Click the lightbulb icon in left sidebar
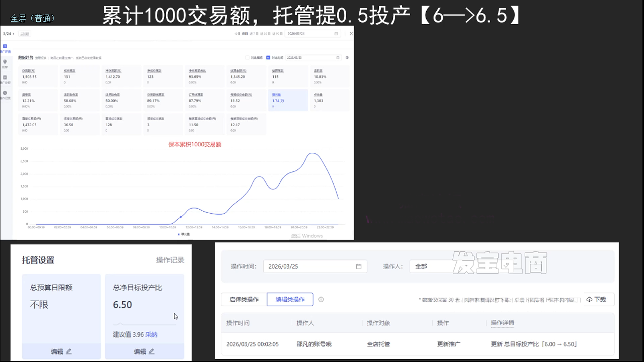 (5, 62)
